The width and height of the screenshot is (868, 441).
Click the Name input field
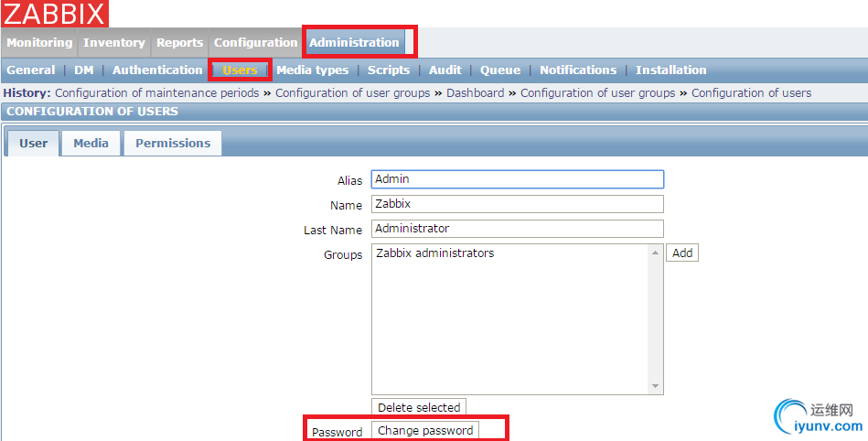point(518,204)
